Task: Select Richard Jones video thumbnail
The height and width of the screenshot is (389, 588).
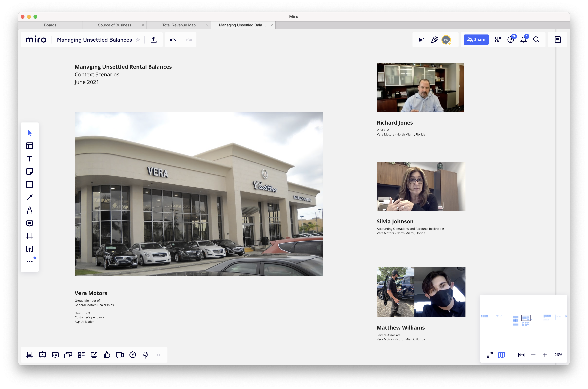Action: 420,88
